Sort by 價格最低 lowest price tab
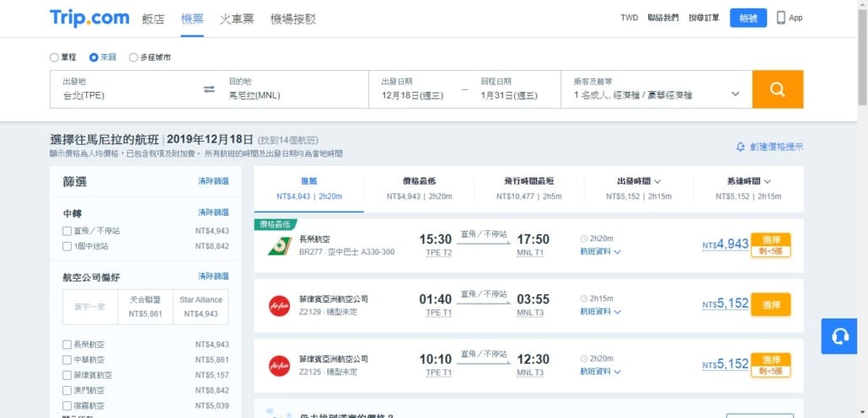This screenshot has height=418, width=868. (419, 188)
